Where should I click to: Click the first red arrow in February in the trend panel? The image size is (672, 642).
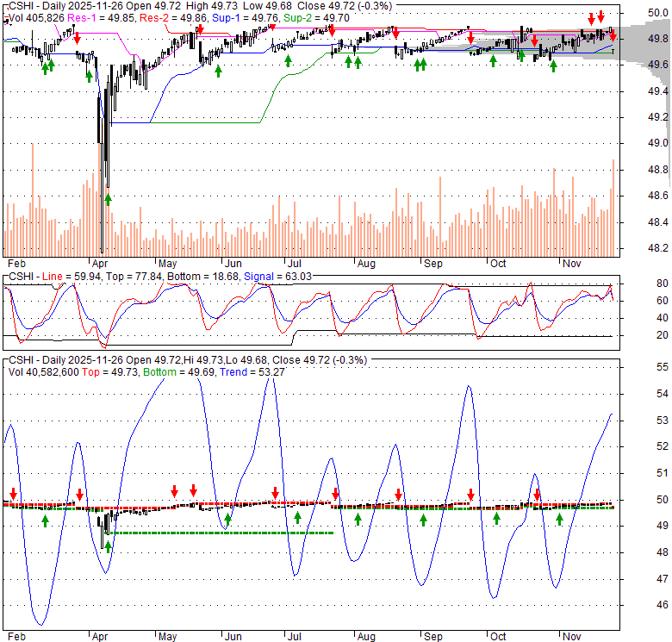(x=13, y=494)
